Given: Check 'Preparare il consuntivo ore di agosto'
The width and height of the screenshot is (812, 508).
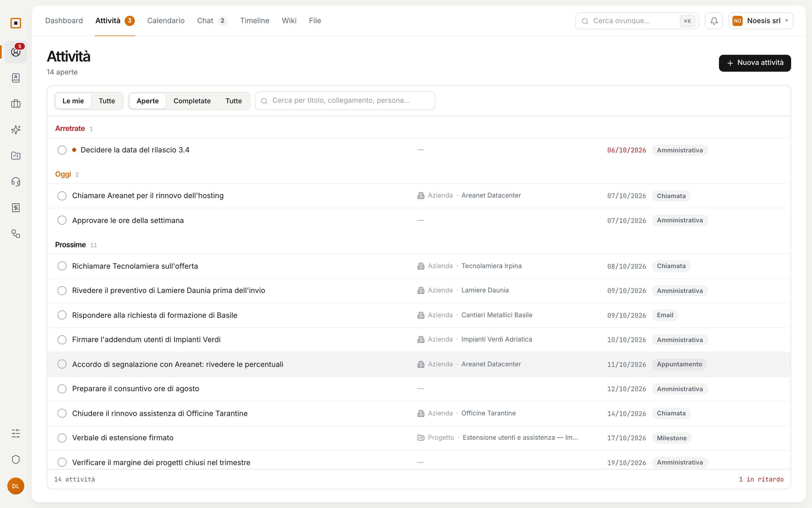Looking at the screenshot, I should (x=62, y=389).
